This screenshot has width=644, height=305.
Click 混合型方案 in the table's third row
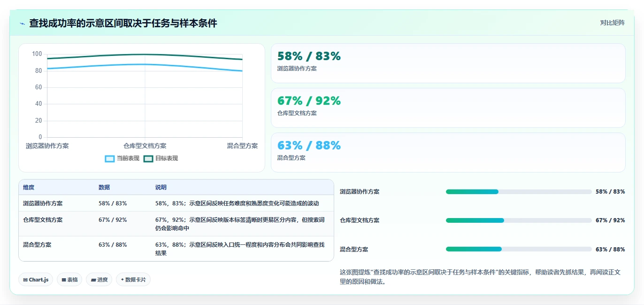pyautogui.click(x=37, y=244)
